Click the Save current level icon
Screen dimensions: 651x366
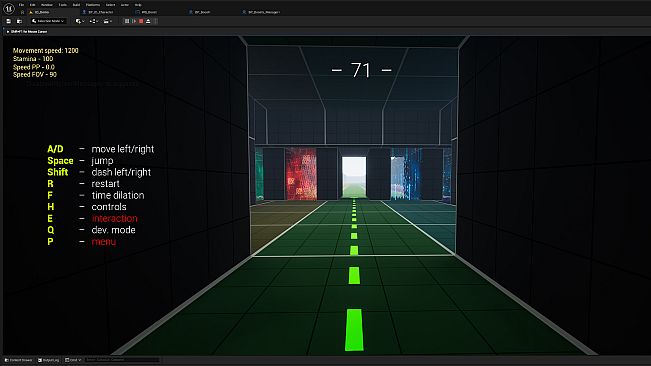coord(8,21)
